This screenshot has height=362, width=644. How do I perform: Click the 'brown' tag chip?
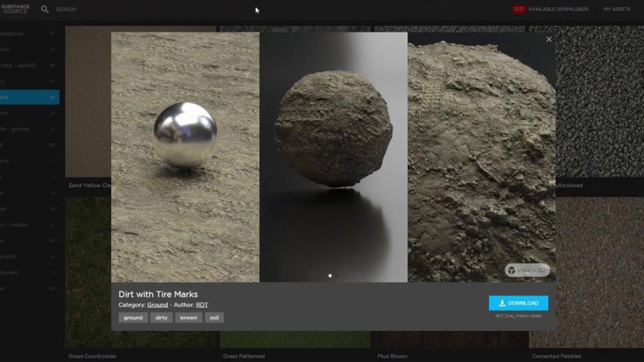pyautogui.click(x=188, y=317)
